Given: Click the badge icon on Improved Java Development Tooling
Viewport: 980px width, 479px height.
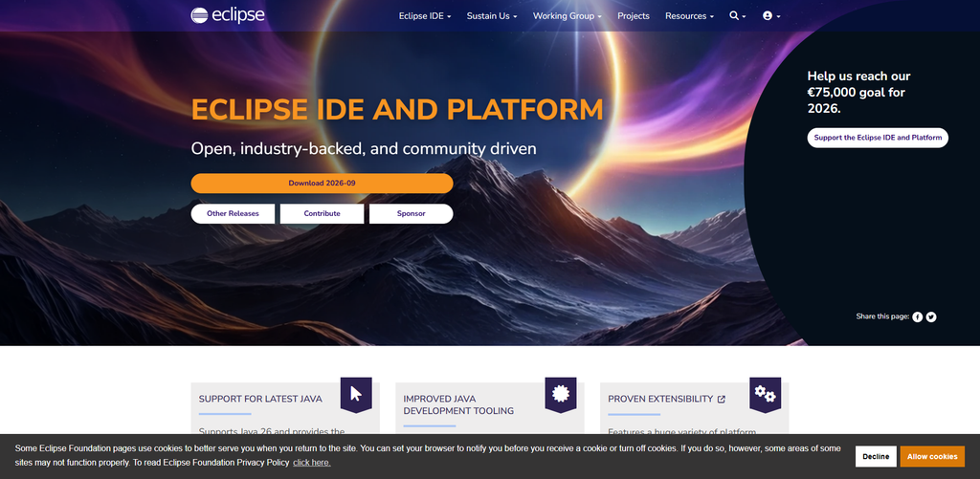Looking at the screenshot, I should tap(561, 394).
